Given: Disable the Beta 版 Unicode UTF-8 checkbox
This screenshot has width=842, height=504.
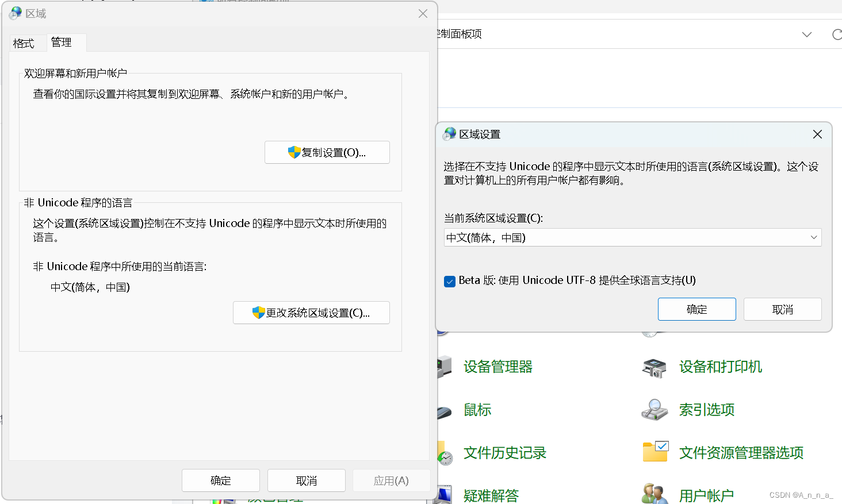Looking at the screenshot, I should click(450, 281).
